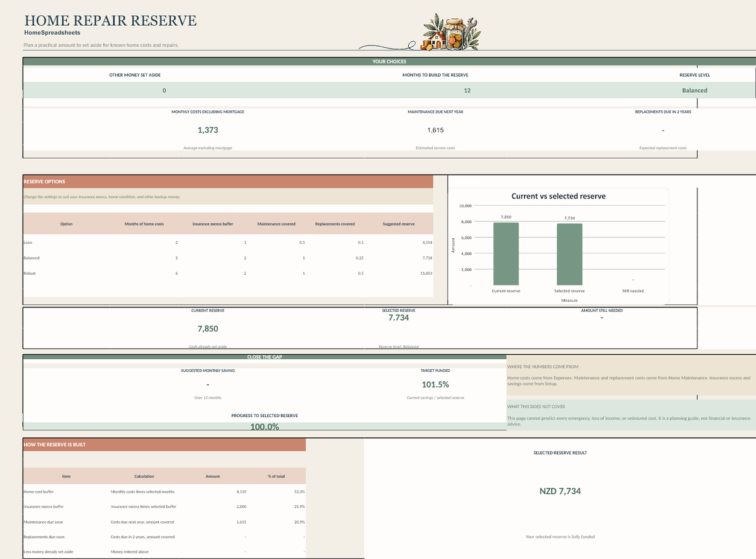Click the Current reserve bar in chart
The height and width of the screenshot is (559, 756).
[505, 254]
